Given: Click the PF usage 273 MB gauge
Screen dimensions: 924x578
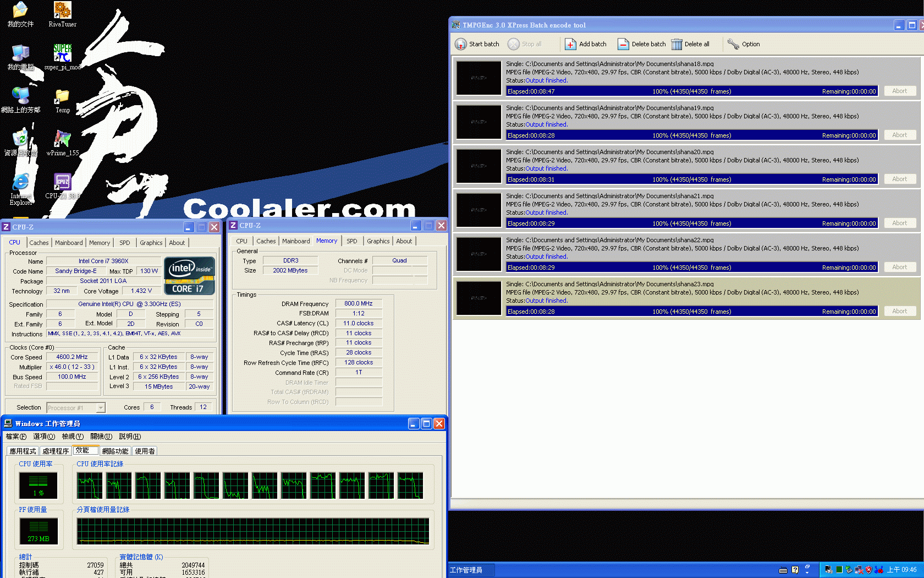Looking at the screenshot, I should tap(38, 531).
